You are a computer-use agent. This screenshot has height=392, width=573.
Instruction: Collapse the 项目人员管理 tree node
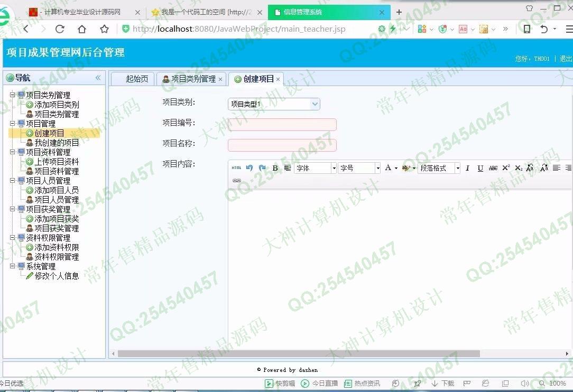coord(13,180)
